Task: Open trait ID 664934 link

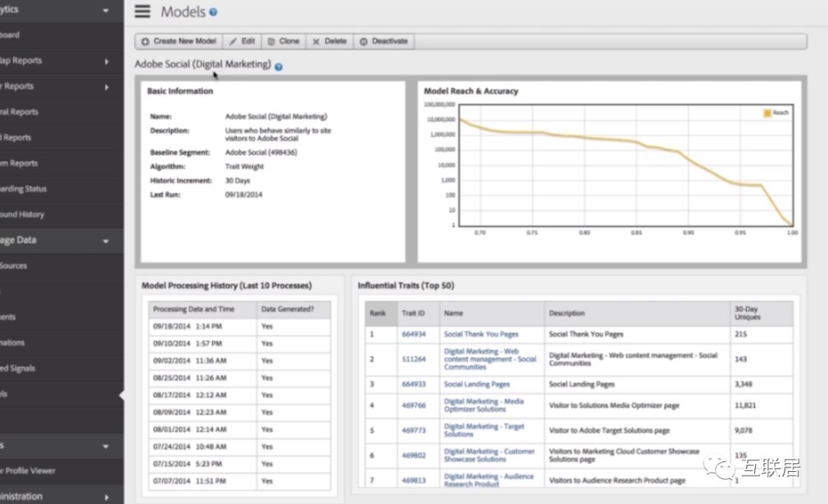Action: point(413,334)
